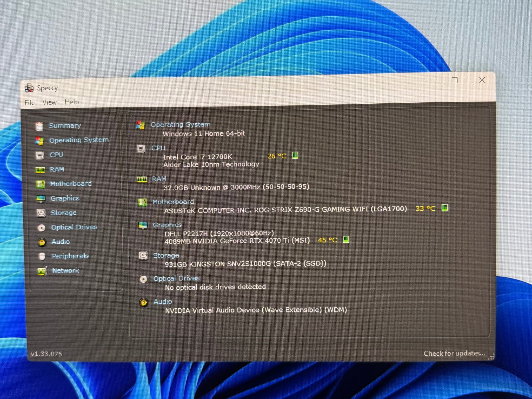
Task: Click the RAM icon in summary pane
Action: tap(142, 179)
